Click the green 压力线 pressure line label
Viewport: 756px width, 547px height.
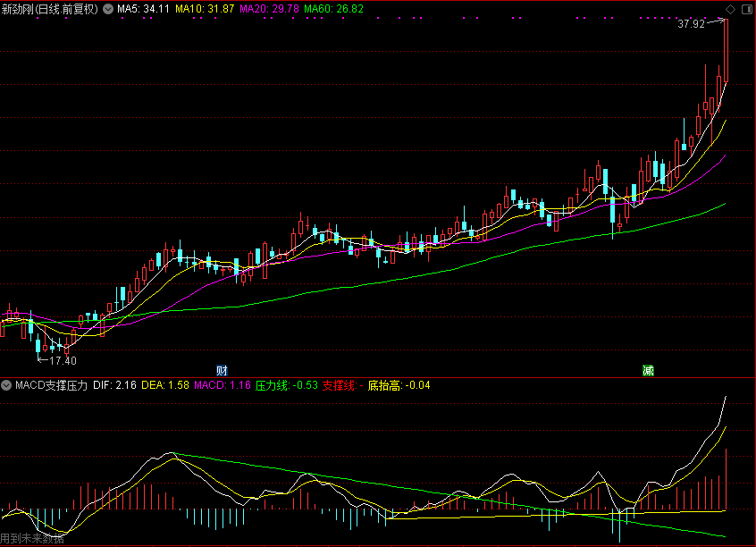click(x=286, y=386)
